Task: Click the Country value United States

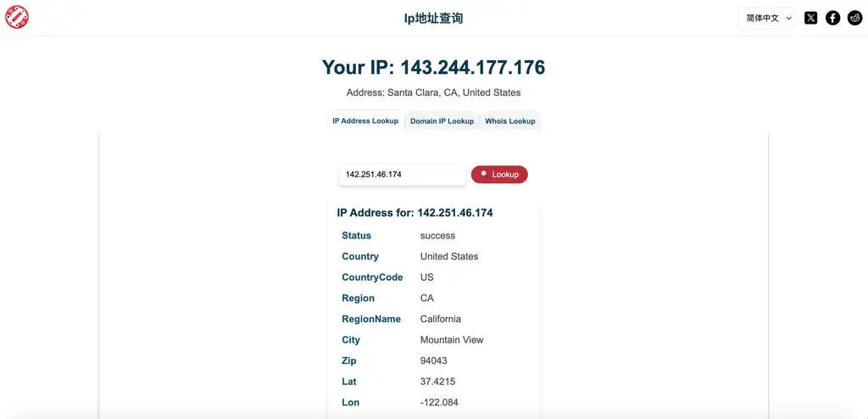Action: point(449,256)
